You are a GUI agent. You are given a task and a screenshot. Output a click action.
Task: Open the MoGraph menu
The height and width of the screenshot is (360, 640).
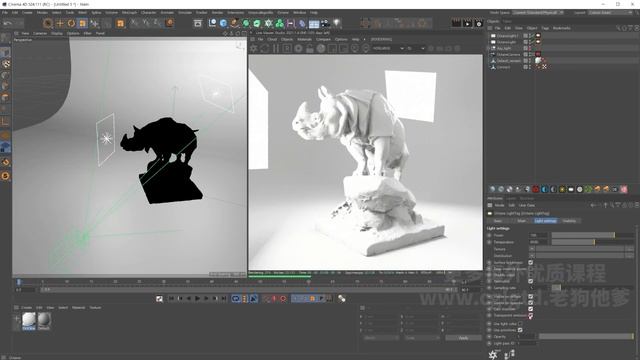click(x=129, y=13)
